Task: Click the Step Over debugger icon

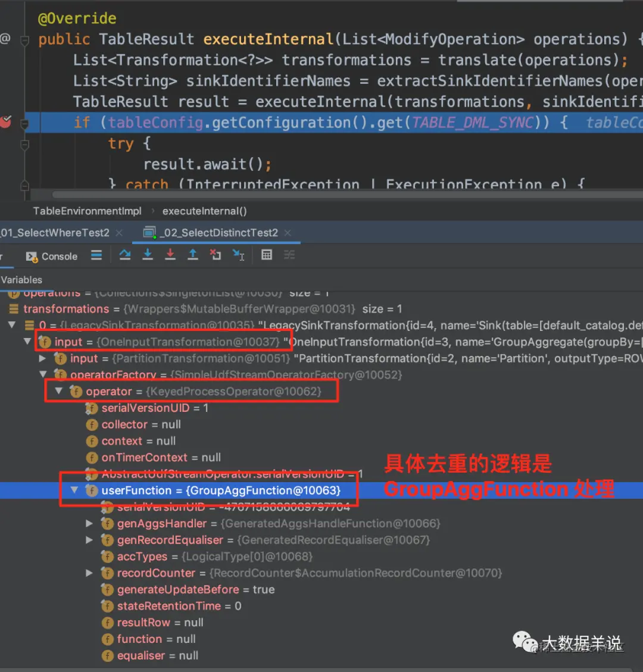Action: 125,255
